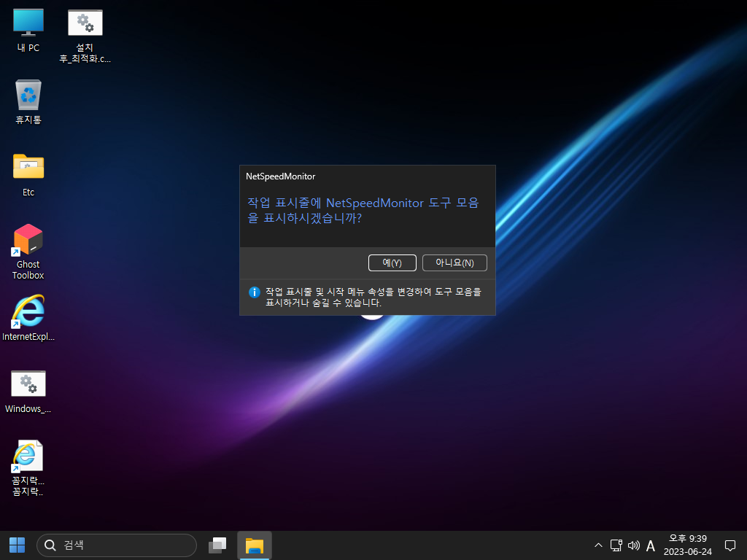
Task: Open the Windows Start menu
Action: point(18,545)
